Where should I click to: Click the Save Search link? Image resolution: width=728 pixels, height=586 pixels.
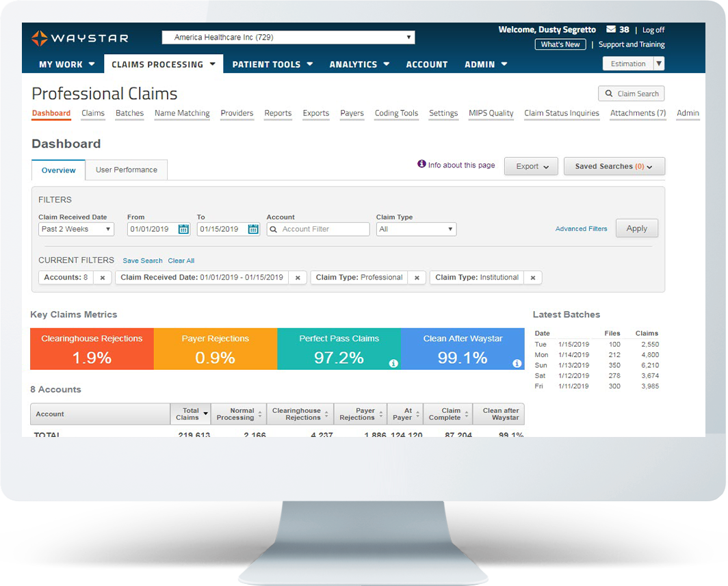142,261
